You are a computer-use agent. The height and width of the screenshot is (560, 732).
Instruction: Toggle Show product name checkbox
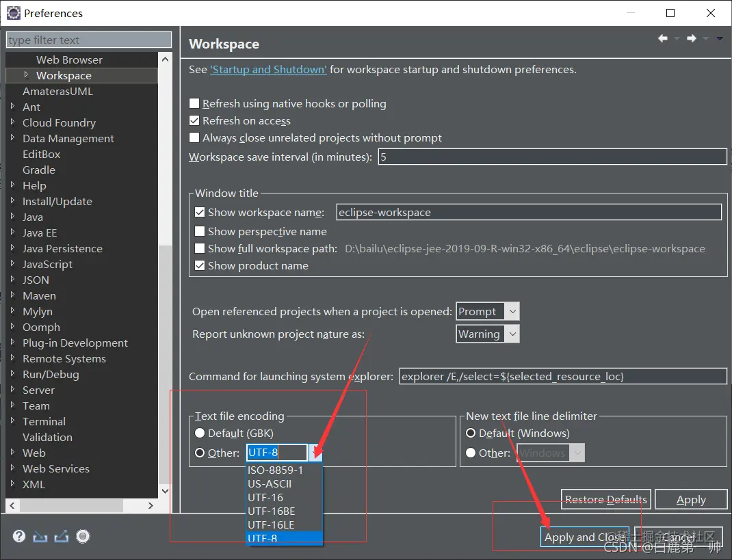(x=200, y=265)
